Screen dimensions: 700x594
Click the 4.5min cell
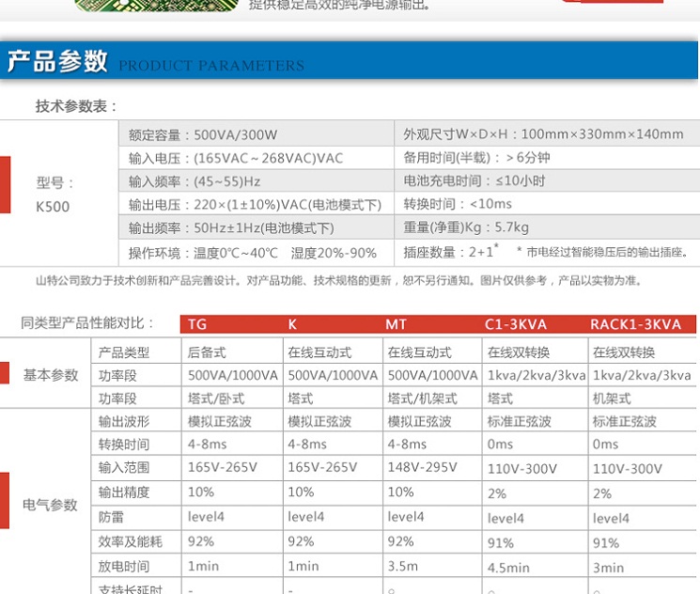(508, 568)
